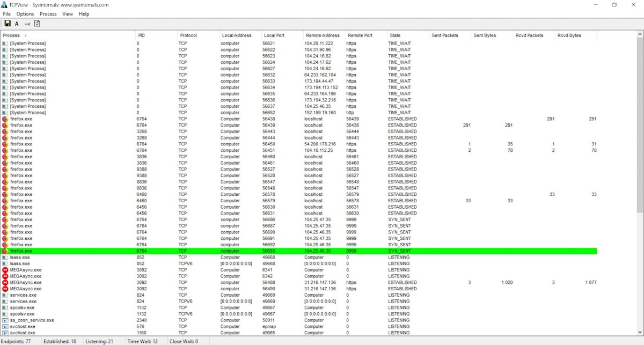
Task: Sort by the Rcvd Packets column header
Action: pyautogui.click(x=533, y=35)
